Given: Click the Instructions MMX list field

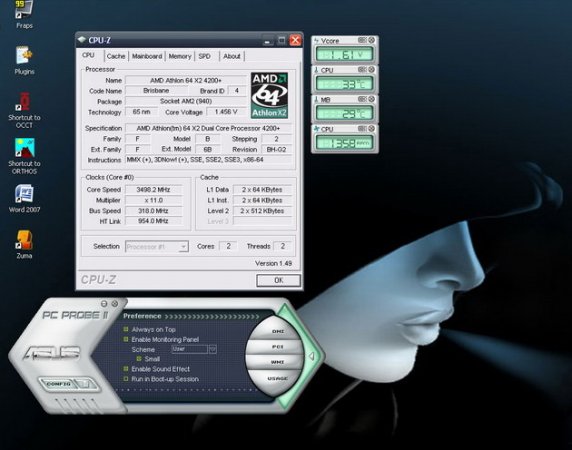Looking at the screenshot, I should [x=208, y=160].
